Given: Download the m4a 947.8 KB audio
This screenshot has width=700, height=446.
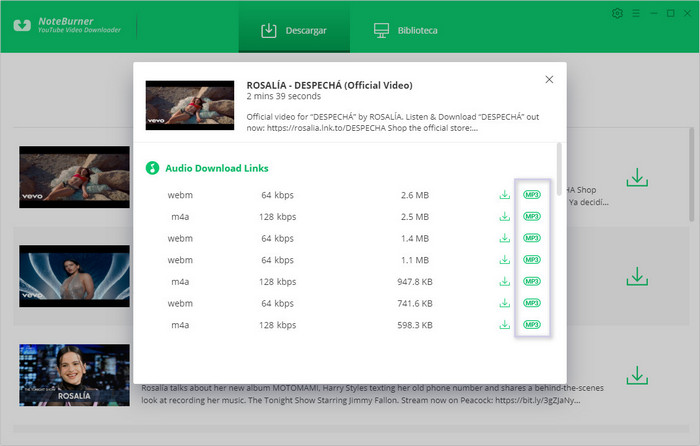Looking at the screenshot, I should click(504, 282).
